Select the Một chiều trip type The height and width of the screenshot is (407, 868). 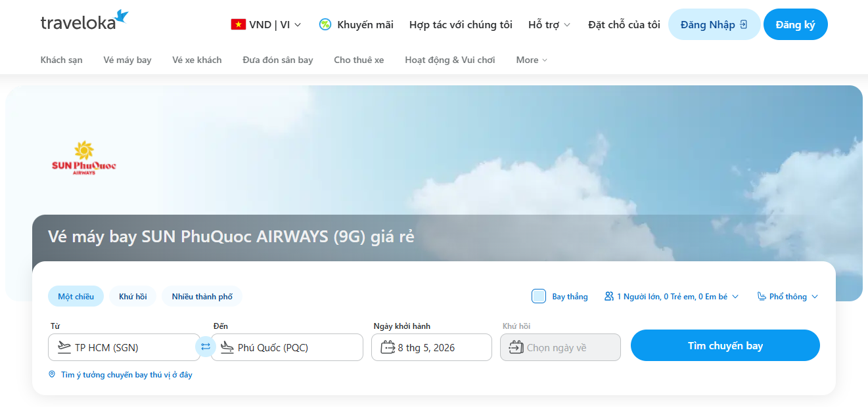click(x=76, y=297)
